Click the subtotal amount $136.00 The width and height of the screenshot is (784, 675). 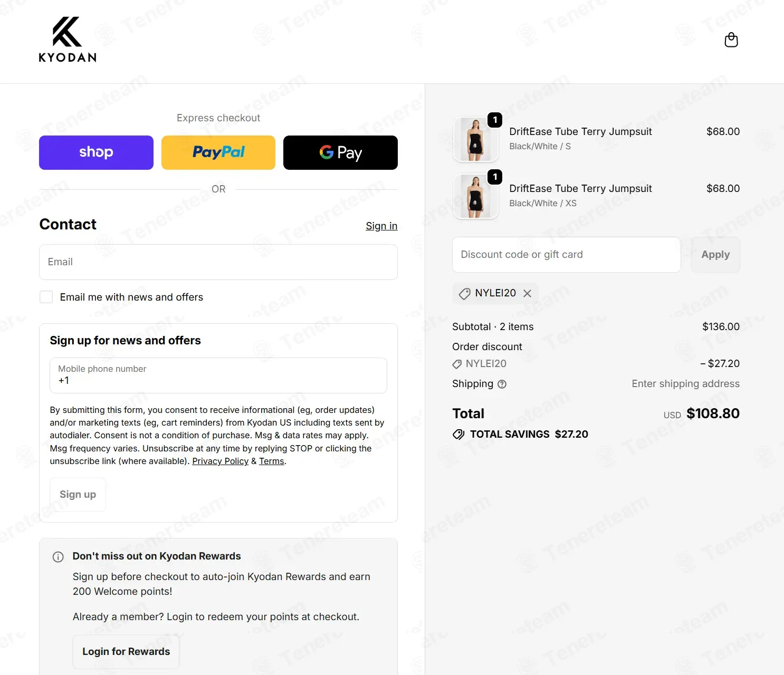point(721,327)
